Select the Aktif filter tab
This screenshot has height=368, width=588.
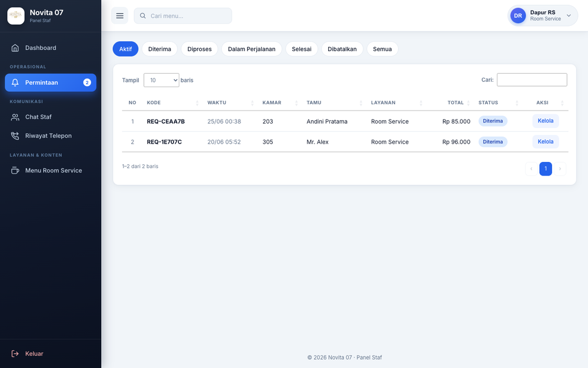click(x=125, y=49)
